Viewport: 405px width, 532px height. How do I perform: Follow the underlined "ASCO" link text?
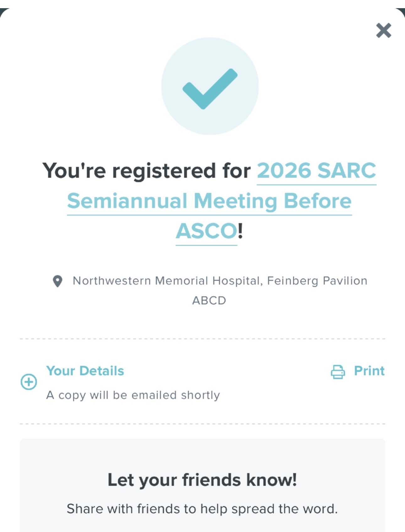[206, 231]
